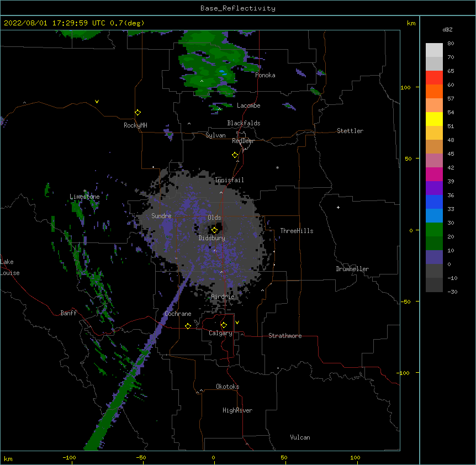Select the blue 36 dBZ color swatch
Viewport: 476px width, 465px height.
[434, 202]
